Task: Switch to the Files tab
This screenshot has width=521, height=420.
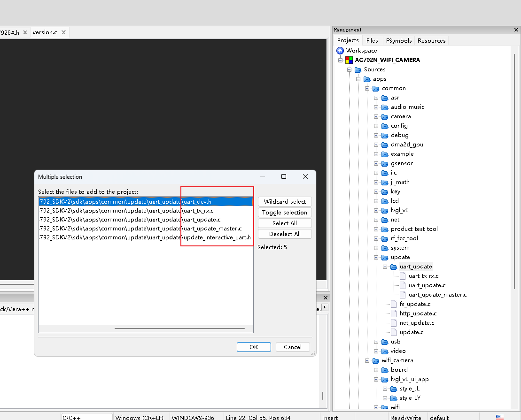Action: point(372,40)
